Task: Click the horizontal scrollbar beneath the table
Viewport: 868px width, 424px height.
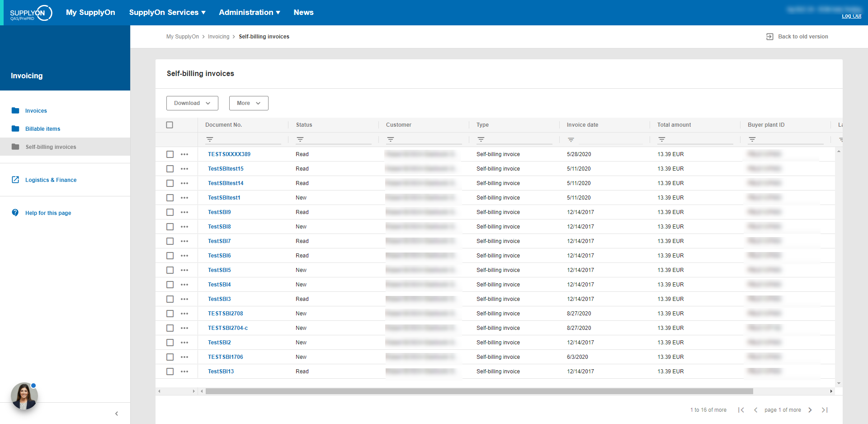Action: pyautogui.click(x=479, y=391)
